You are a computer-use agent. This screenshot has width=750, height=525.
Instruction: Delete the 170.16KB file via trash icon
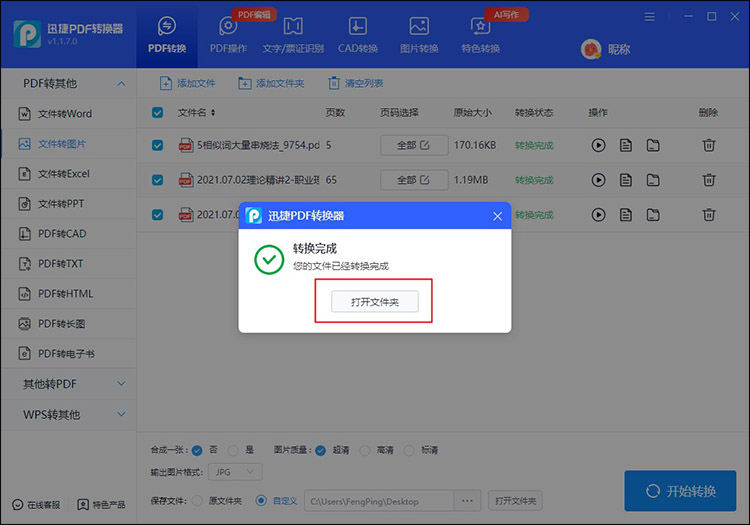709,145
